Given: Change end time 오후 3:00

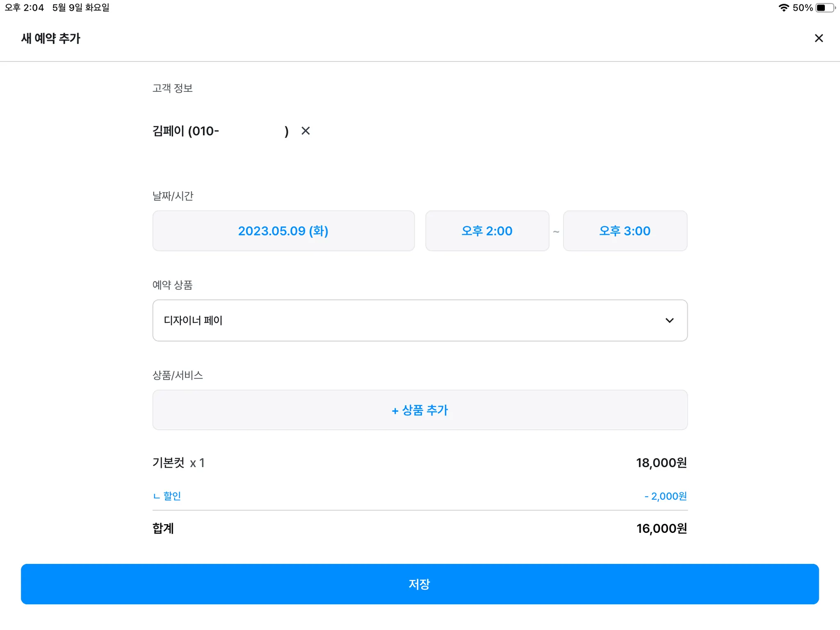Looking at the screenshot, I should point(625,231).
